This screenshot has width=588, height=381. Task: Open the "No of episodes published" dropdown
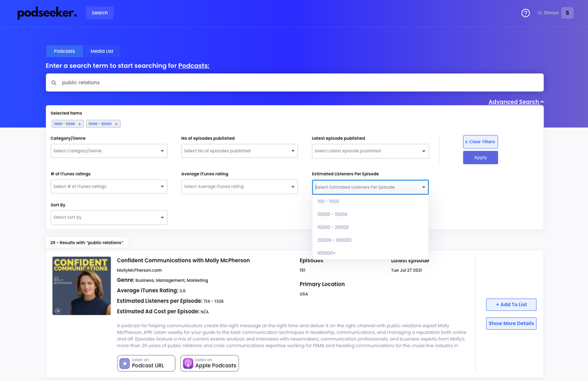click(239, 151)
